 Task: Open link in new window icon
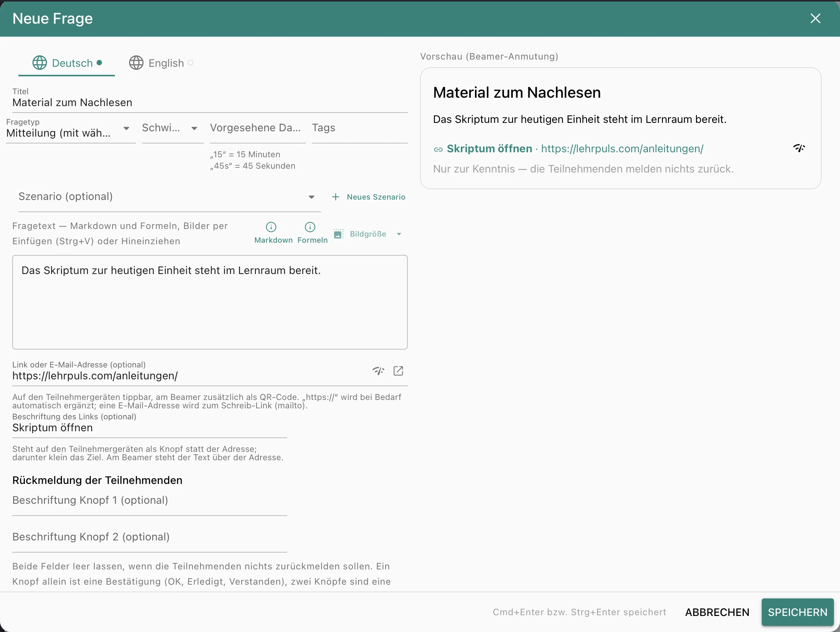pyautogui.click(x=398, y=371)
